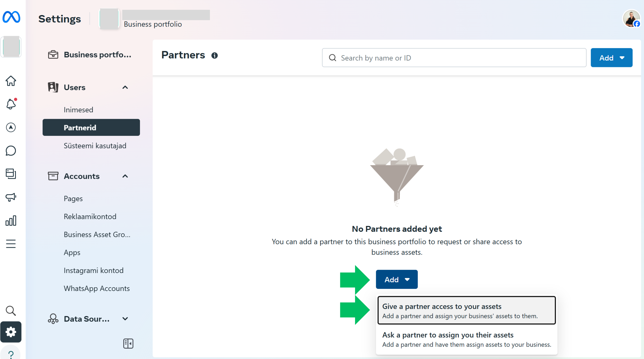This screenshot has width=644, height=359.
Task: Collapse the Accounts section
Action: [125, 176]
